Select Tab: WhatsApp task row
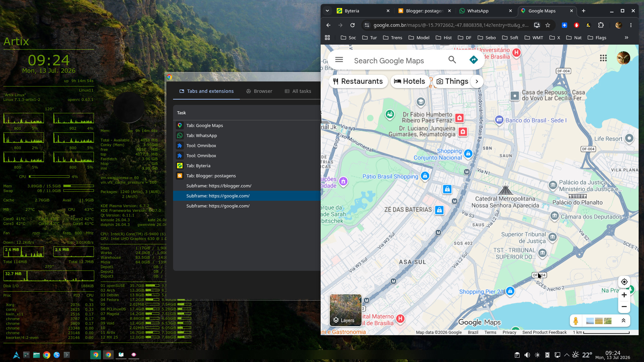This screenshot has width=644, height=362. (x=247, y=135)
